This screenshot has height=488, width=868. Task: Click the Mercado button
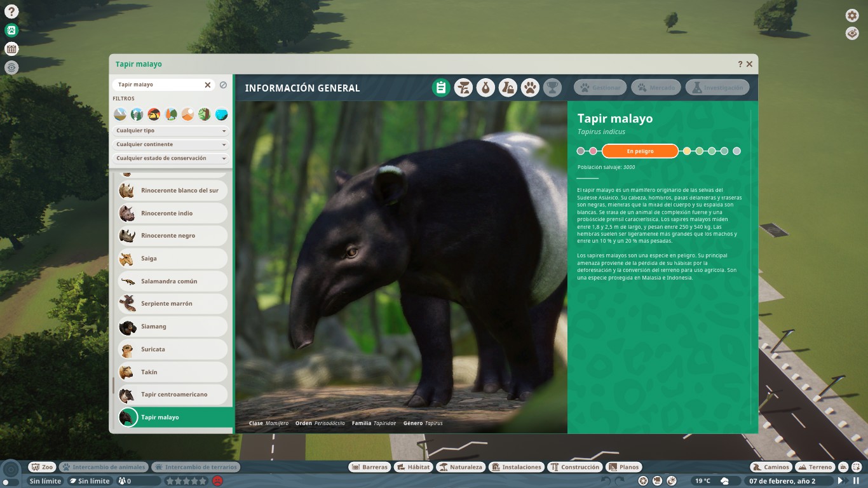[656, 88]
